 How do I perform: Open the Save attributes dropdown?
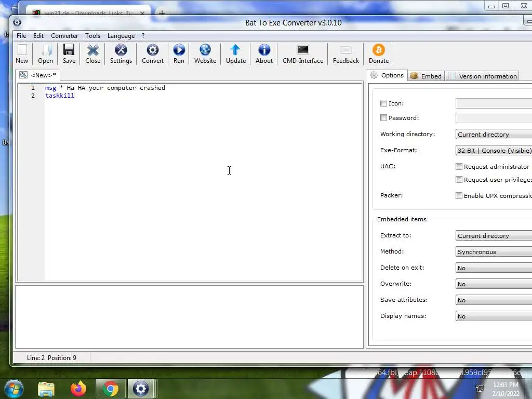(494, 300)
